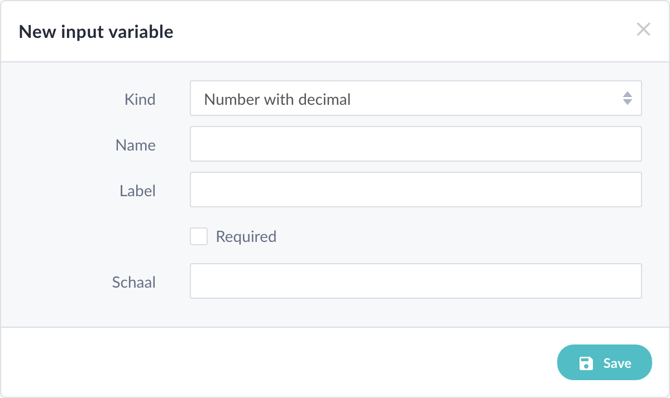This screenshot has height=398, width=670.
Task: Click the 'Schaal' field label
Action: pos(134,282)
